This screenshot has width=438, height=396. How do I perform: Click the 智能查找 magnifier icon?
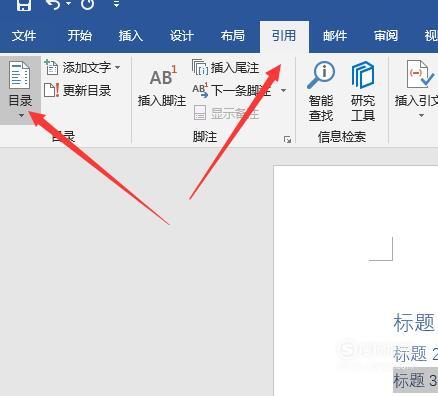[321, 75]
